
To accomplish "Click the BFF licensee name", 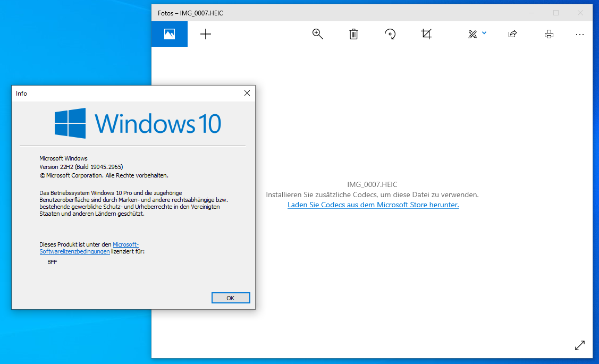I will pos(52,262).
